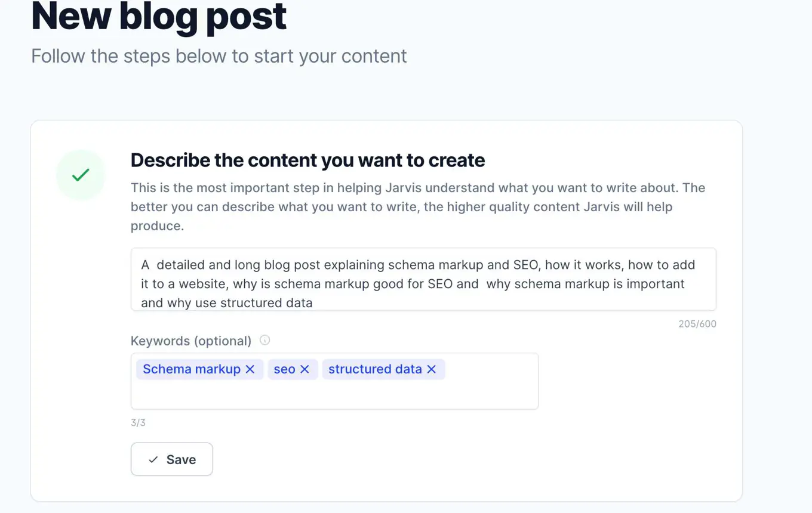Click the 3/3 keyword counter
Viewport: 812px width, 513px height.
pyautogui.click(x=138, y=422)
